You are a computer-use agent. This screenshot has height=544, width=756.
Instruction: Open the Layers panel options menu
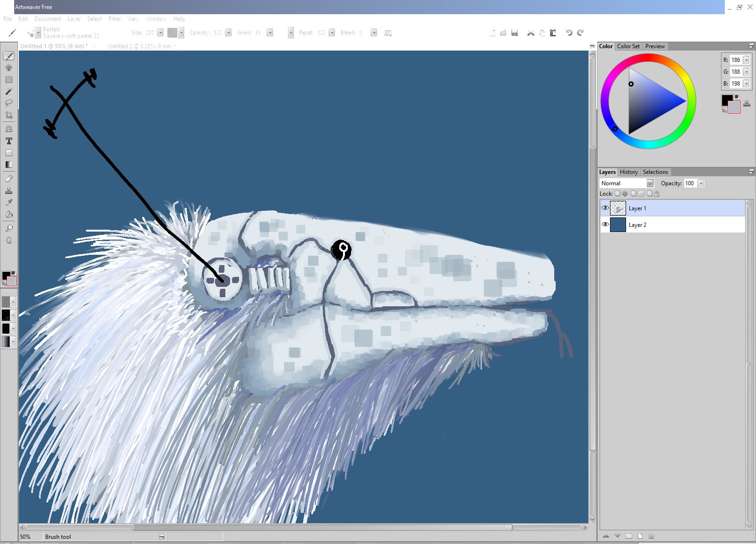pos(751,172)
